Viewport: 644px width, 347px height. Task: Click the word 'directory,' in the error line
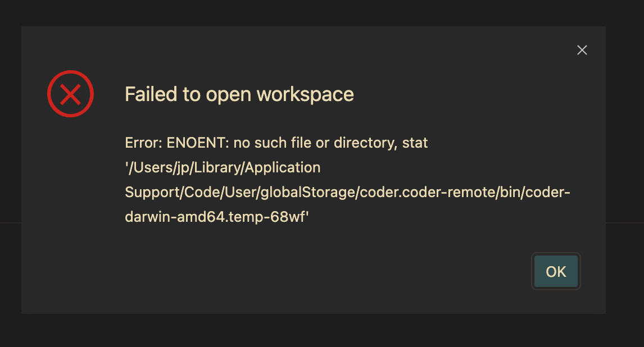tap(365, 143)
